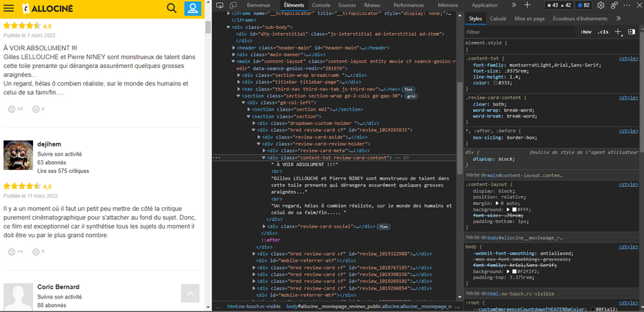This screenshot has height=312, width=644.
Task: Click the #fff background color swatch
Action: (514, 209)
